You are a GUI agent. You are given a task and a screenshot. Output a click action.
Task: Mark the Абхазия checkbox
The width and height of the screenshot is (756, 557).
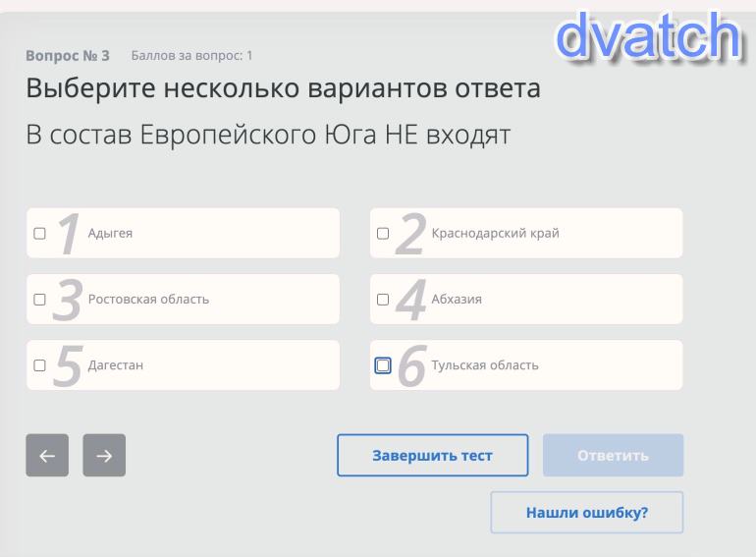click(383, 300)
